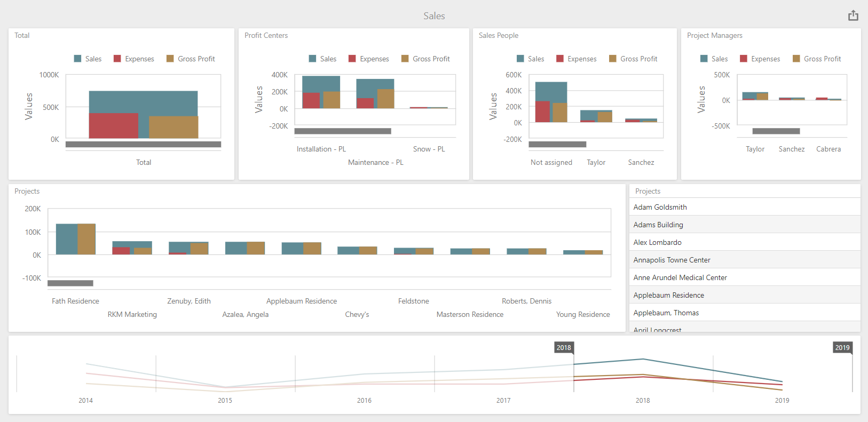This screenshot has width=868, height=422.
Task: Click the Sales bar in Total chart
Action: pyautogui.click(x=143, y=101)
